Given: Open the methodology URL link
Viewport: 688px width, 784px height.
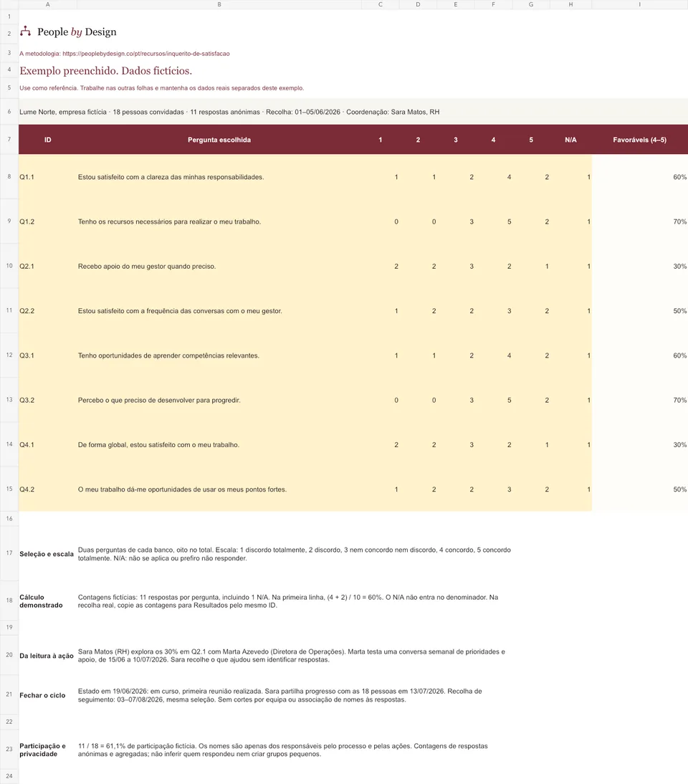Looking at the screenshot, I should coord(146,54).
